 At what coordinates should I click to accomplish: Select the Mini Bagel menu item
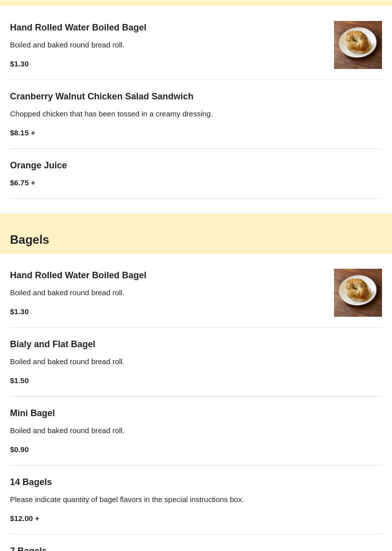tap(32, 413)
